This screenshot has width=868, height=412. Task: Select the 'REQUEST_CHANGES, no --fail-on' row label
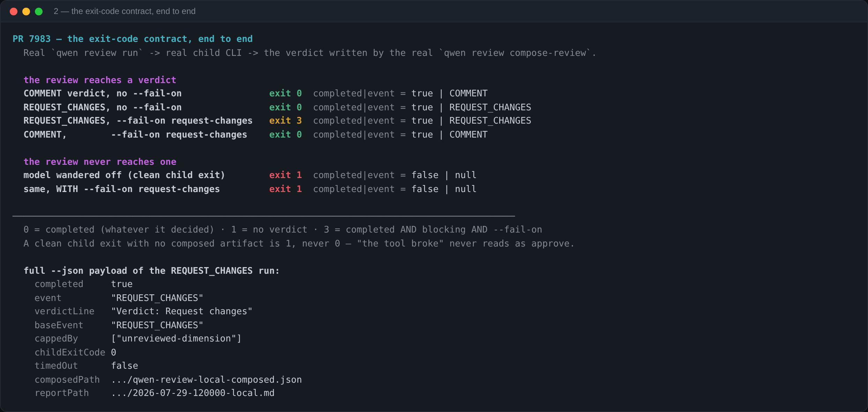coord(103,107)
